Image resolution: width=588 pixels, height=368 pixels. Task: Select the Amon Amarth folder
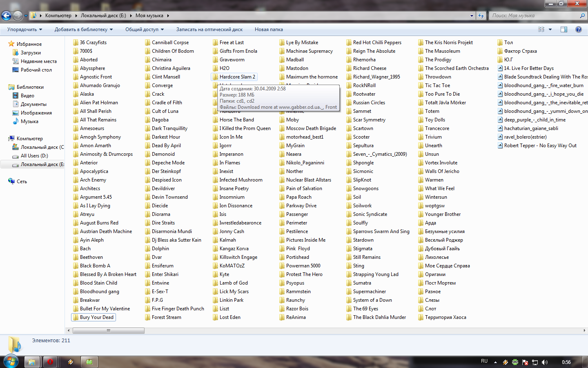(x=92, y=146)
